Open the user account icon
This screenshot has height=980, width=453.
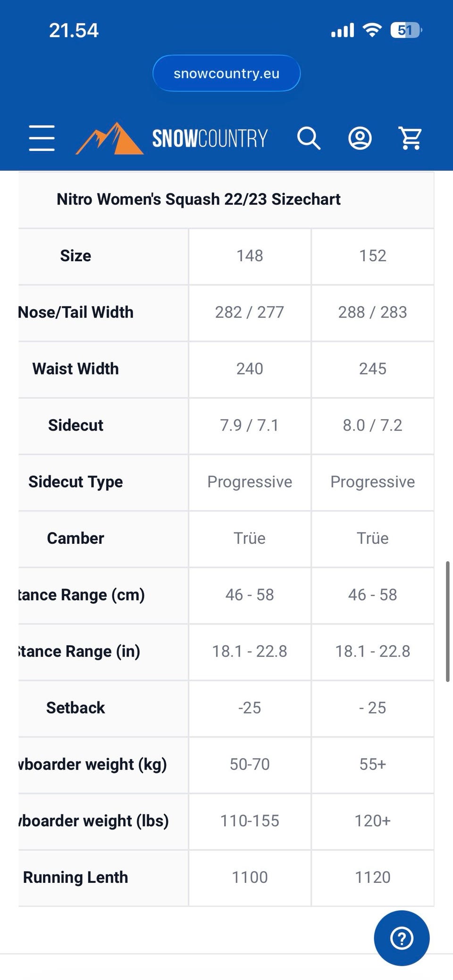click(360, 138)
